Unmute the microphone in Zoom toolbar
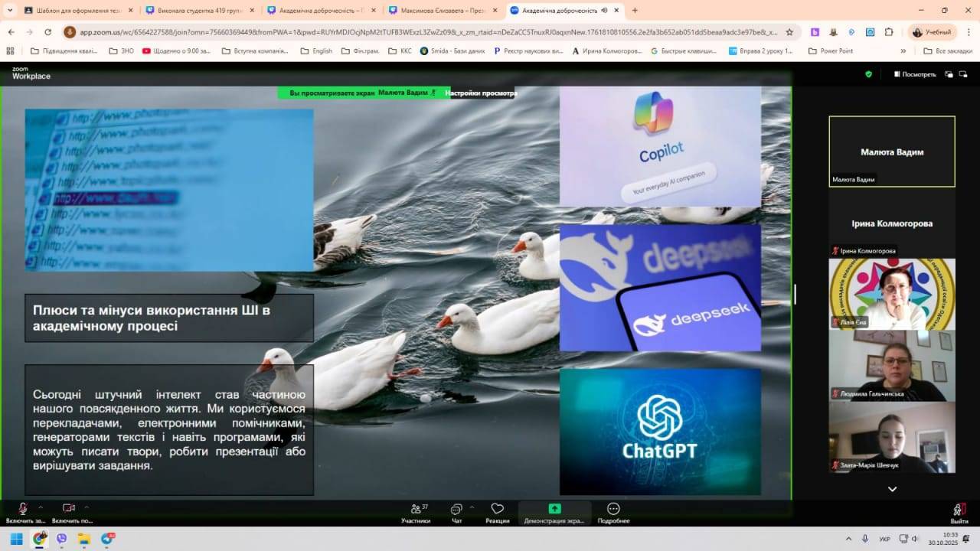 click(x=23, y=510)
